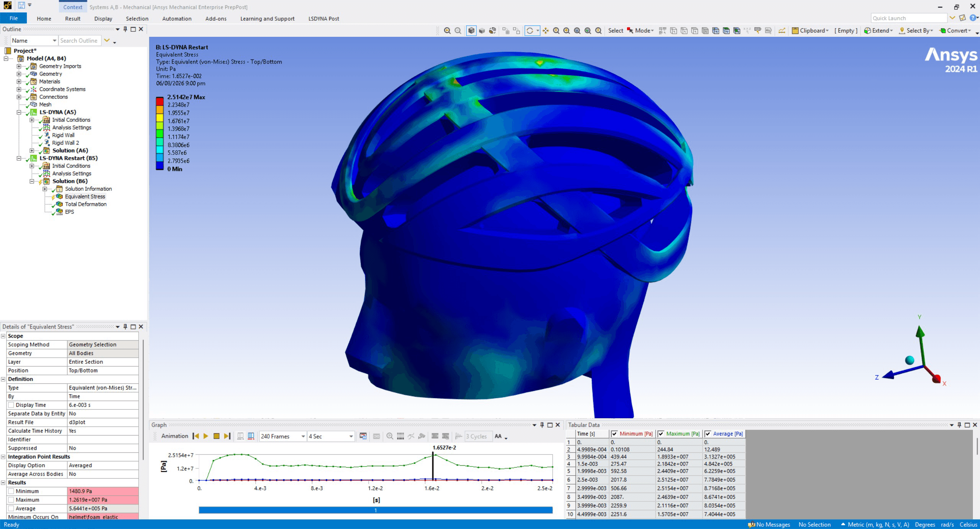Viewport: 980px width, 529px height.
Task: Open the 240 Frames dropdown
Action: [x=303, y=436]
